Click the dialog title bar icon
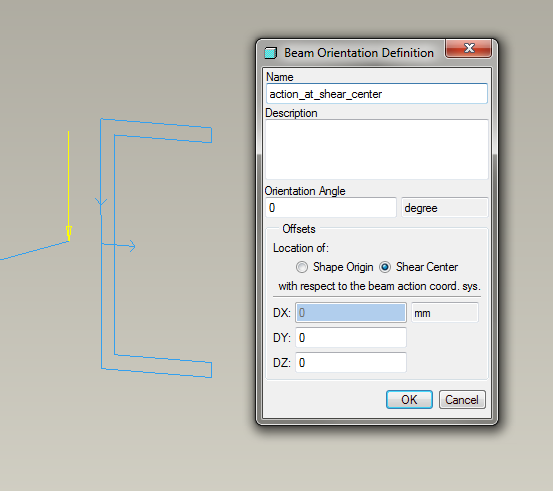The height and width of the screenshot is (491, 553). 271,53
